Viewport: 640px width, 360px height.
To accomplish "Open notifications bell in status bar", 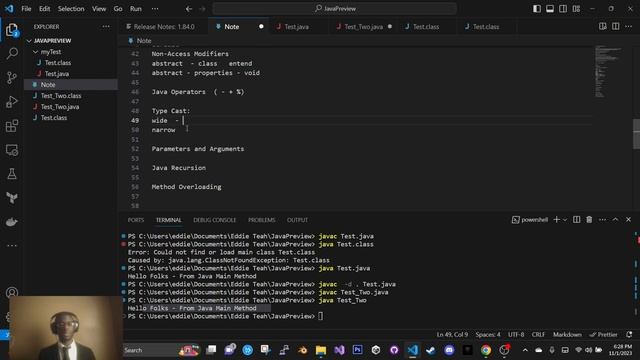I will click(x=629, y=334).
